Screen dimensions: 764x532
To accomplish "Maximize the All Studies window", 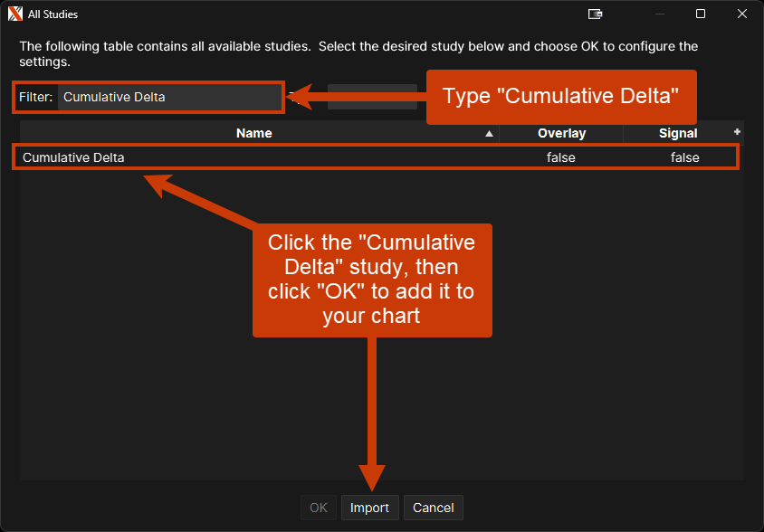I will point(701,14).
